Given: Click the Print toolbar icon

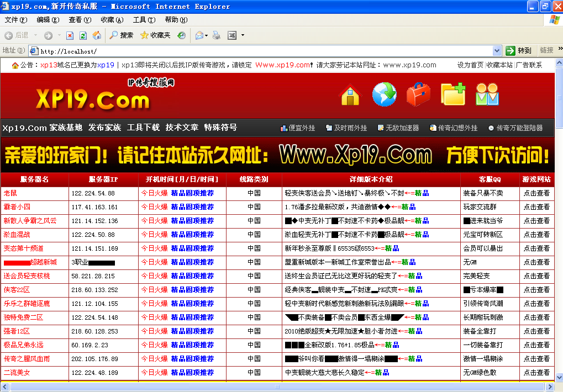Looking at the screenshot, I should point(217,35).
